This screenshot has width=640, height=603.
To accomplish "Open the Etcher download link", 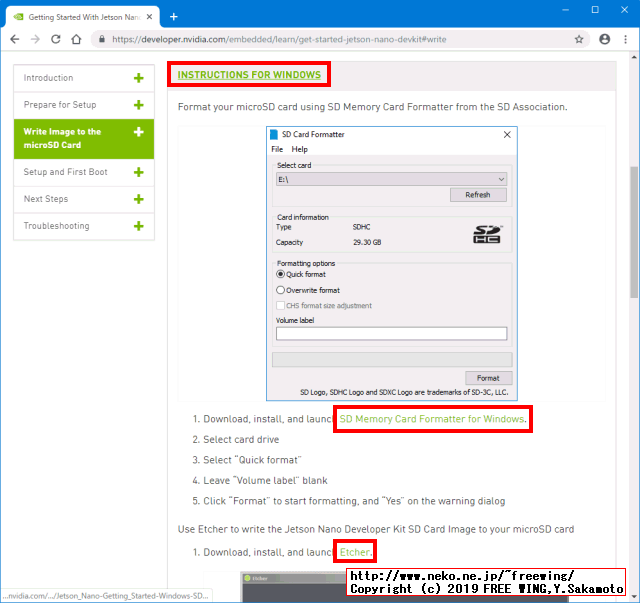I will 355,552.
